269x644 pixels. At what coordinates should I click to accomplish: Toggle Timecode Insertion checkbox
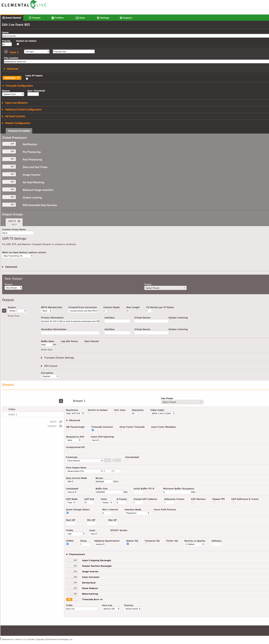[x=93, y=430]
